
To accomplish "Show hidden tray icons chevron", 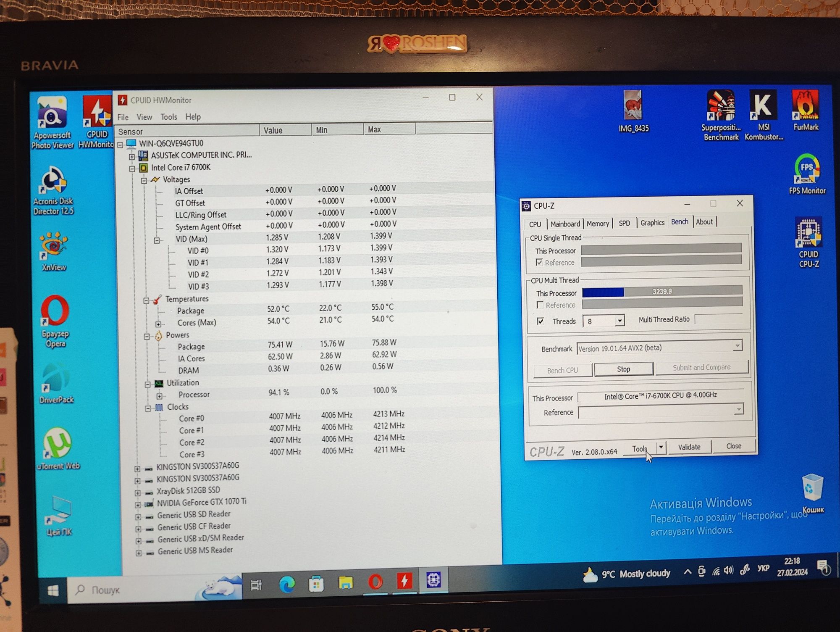I will [x=688, y=571].
